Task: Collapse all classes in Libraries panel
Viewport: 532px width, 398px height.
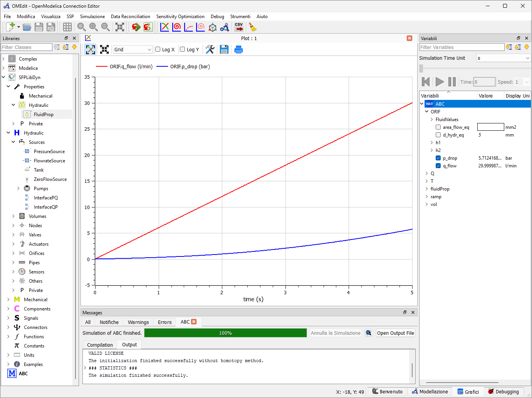Action: [x=65, y=47]
